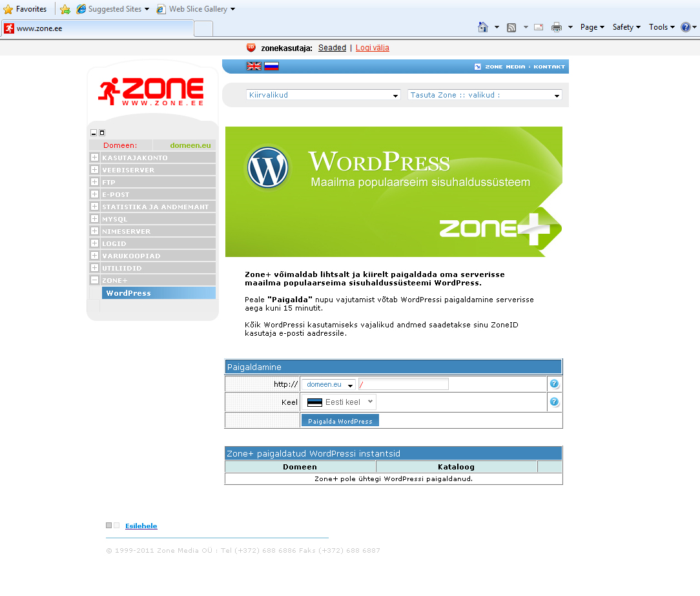700x596 pixels.
Task: Click the ZONE MEDIA link
Action: click(x=505, y=67)
